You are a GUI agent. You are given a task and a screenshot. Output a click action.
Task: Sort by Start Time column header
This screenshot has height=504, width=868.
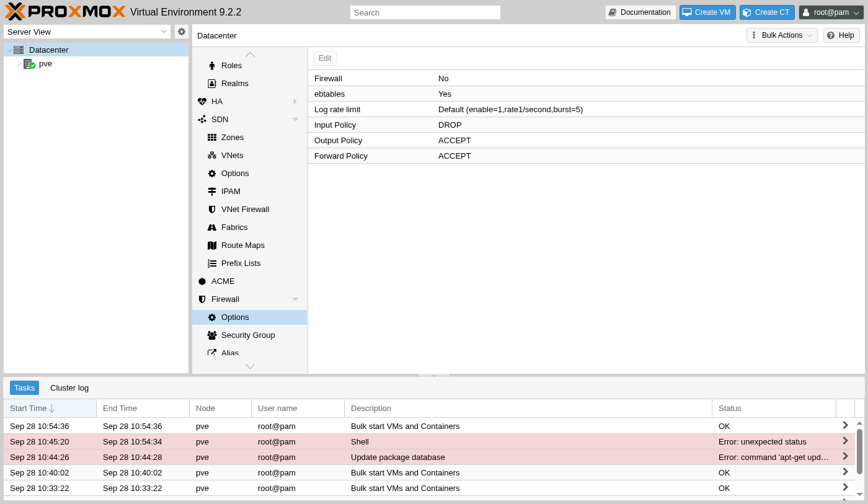tap(50, 408)
